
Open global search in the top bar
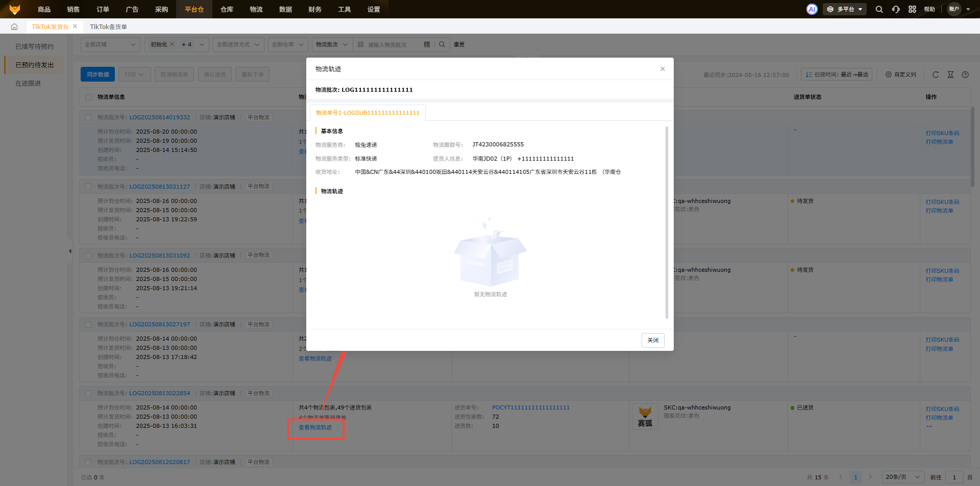tap(879, 9)
